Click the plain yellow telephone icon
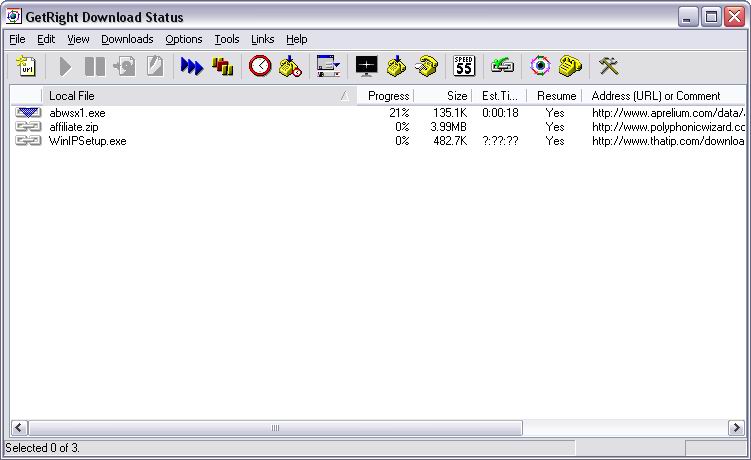This screenshot has height=460, width=751. coord(570,66)
